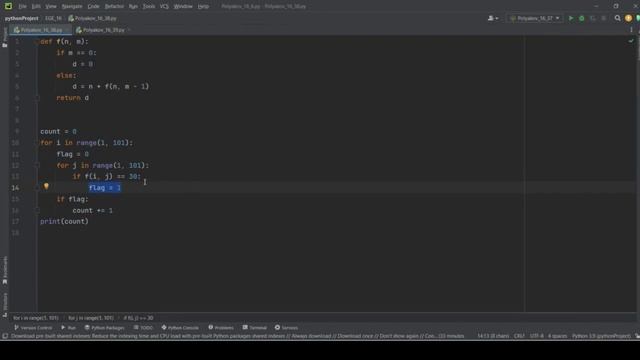Open the user account dropdown icon
This screenshot has width=640, height=360.
point(493,18)
